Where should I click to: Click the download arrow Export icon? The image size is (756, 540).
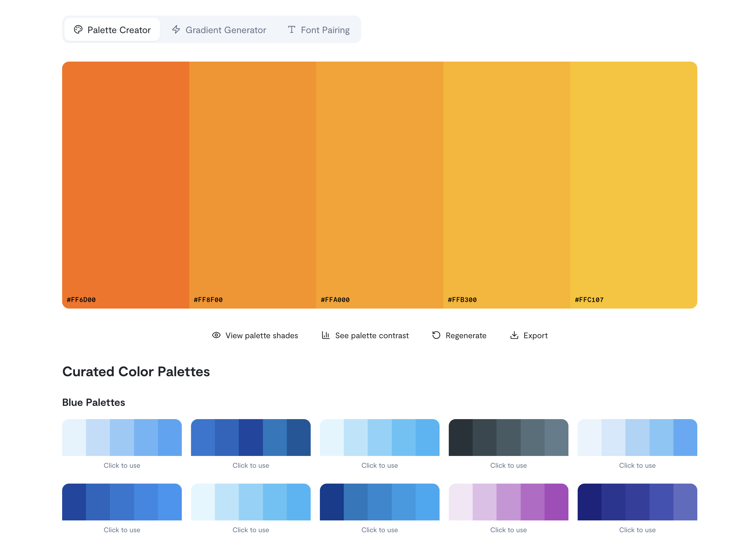[514, 335]
